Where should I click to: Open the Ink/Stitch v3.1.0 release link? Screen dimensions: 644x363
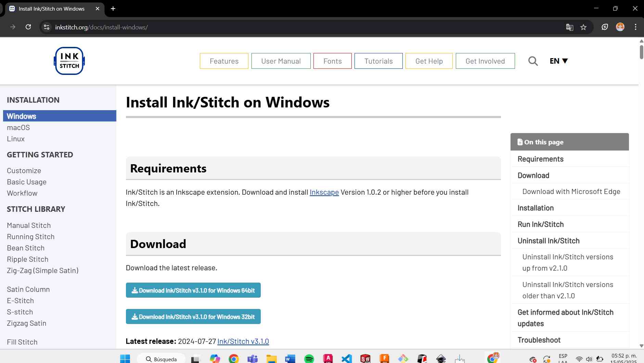pyautogui.click(x=243, y=341)
